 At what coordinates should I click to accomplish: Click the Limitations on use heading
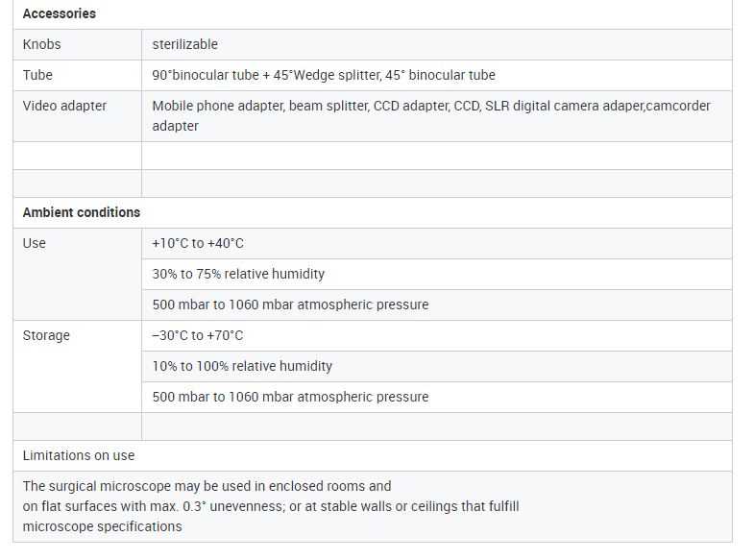79,455
